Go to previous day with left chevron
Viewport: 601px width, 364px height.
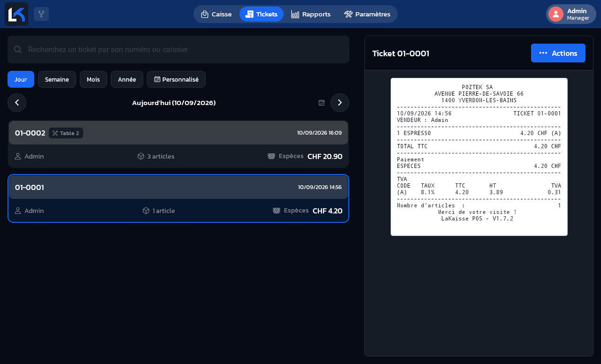[x=17, y=103]
